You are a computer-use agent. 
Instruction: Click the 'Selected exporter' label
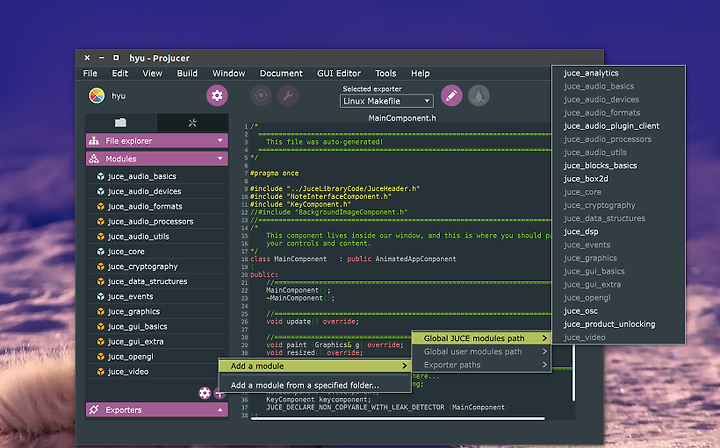click(x=372, y=89)
